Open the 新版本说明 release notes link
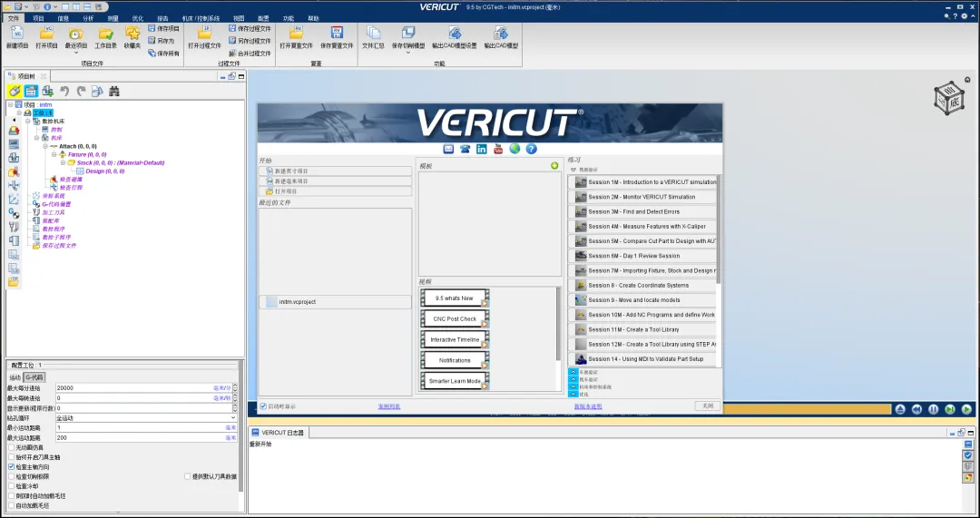 coord(588,406)
